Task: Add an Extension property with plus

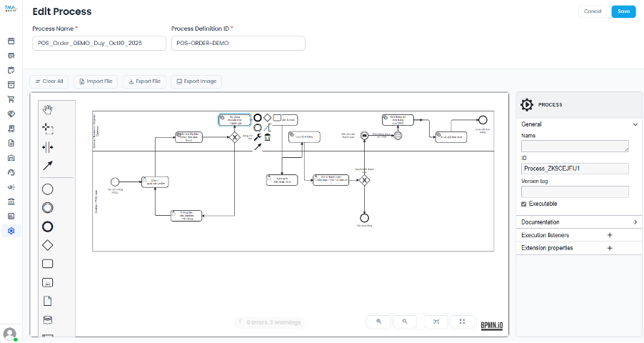Action: click(x=609, y=248)
